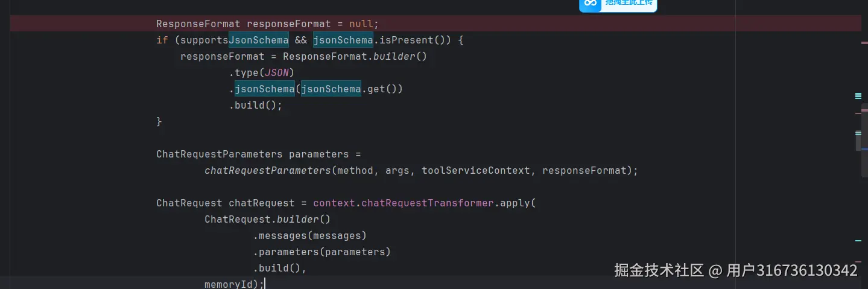The image size is (868, 289).
Task: Click the vertical scrollbar thumb
Action: 858,140
